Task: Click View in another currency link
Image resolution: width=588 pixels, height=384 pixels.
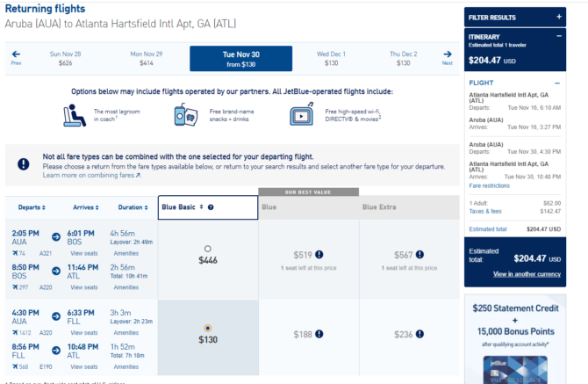Action: click(527, 274)
